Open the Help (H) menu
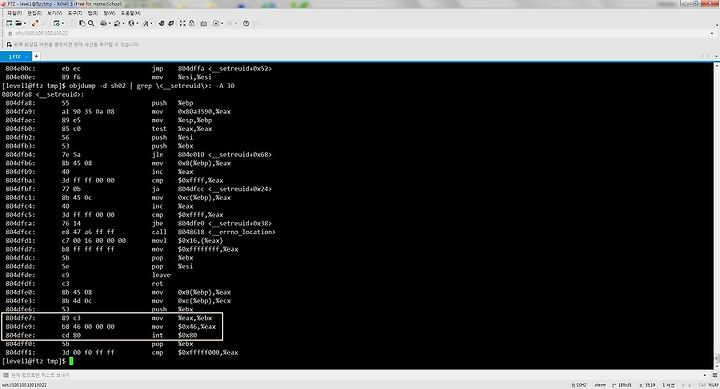The image size is (720, 389). [x=131, y=13]
